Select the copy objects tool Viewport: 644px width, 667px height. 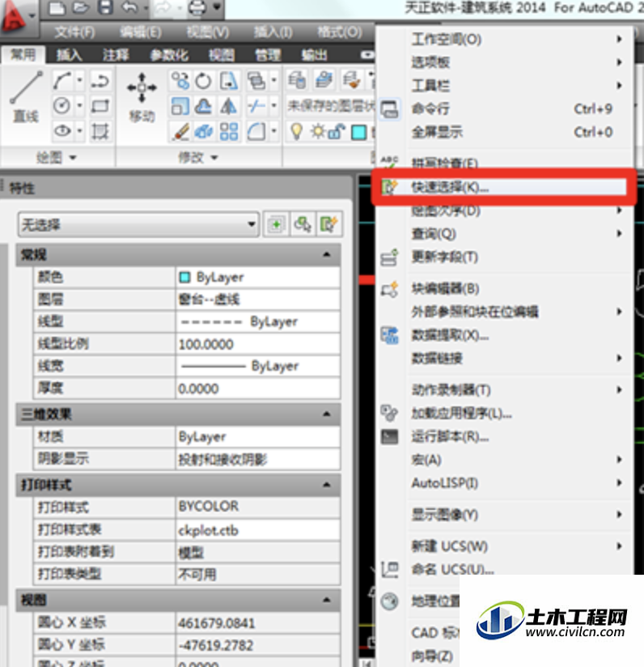[180, 81]
